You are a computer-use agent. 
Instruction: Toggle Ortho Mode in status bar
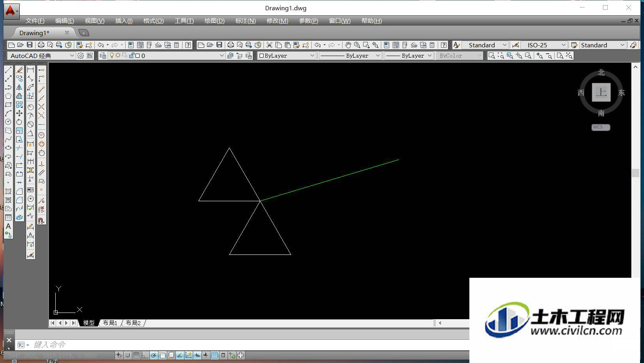pyautogui.click(x=145, y=356)
